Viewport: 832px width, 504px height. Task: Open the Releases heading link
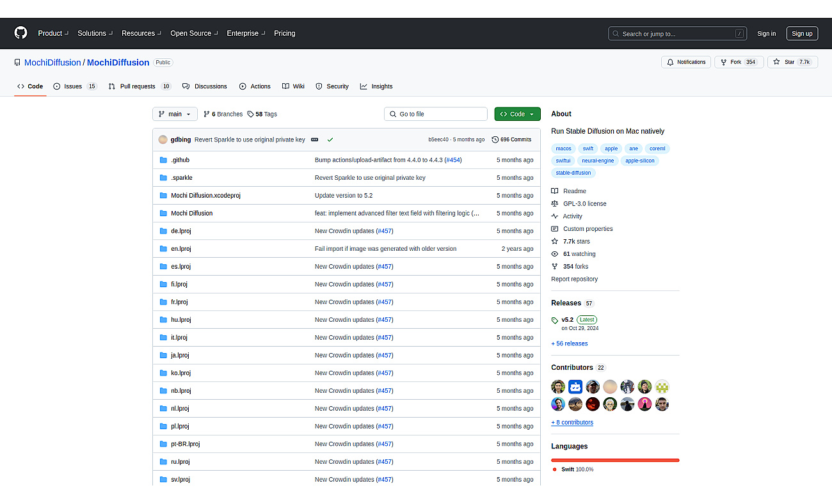pos(573,303)
